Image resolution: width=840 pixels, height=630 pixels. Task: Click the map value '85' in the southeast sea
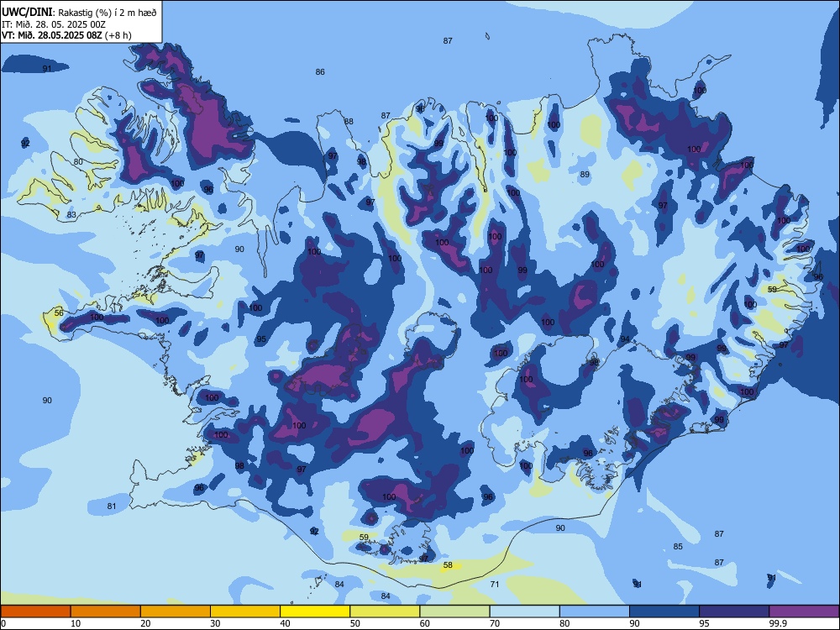678,547
